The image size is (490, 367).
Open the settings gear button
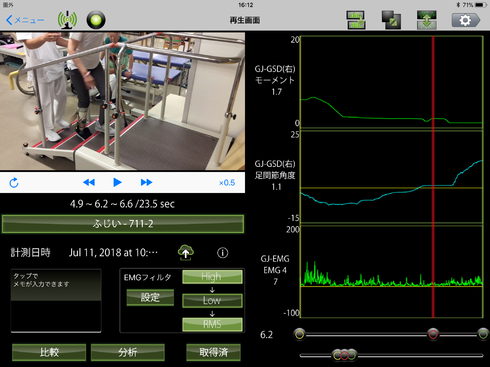tap(465, 20)
